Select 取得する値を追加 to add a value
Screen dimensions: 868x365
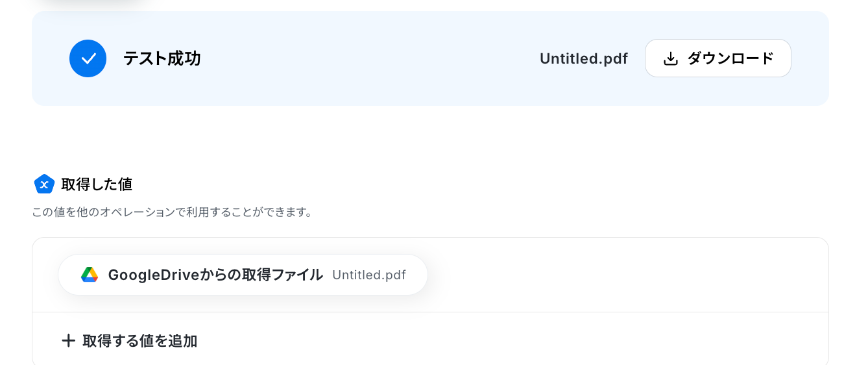tap(129, 341)
